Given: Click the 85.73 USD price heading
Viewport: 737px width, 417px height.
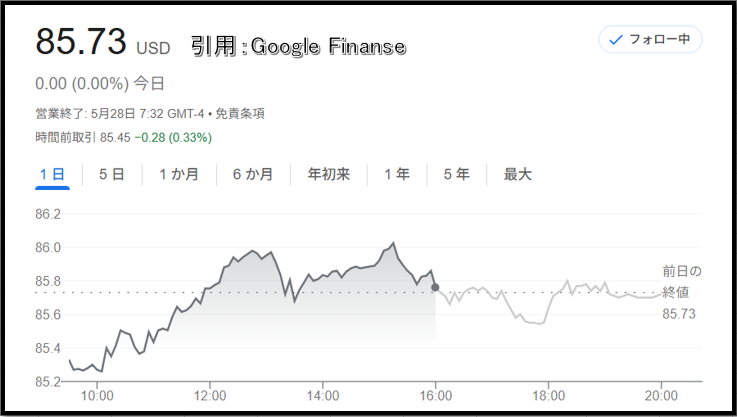Looking at the screenshot, I should (102, 42).
